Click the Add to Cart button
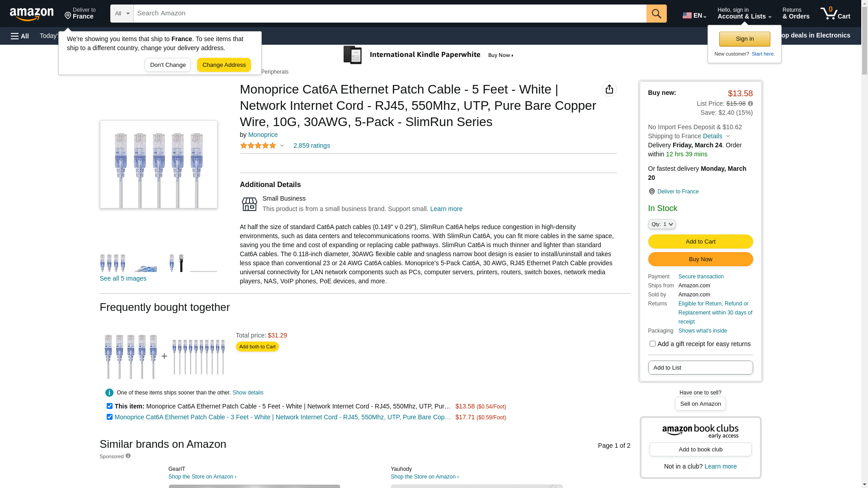 700,242
